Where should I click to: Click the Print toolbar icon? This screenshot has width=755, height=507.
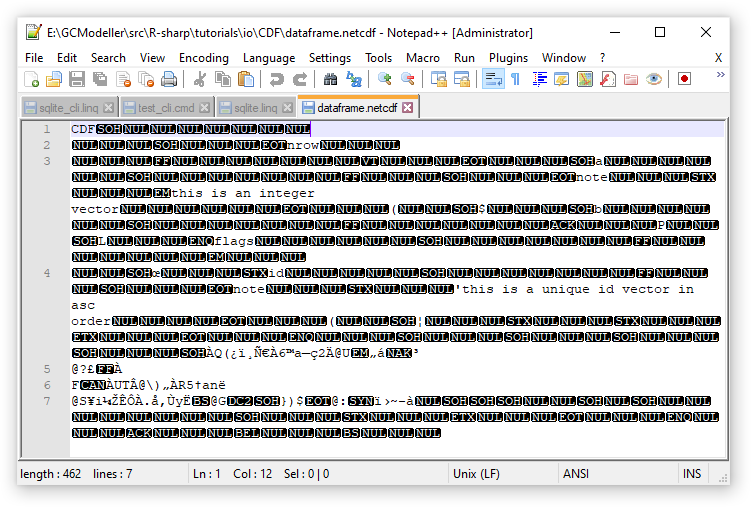click(x=169, y=79)
